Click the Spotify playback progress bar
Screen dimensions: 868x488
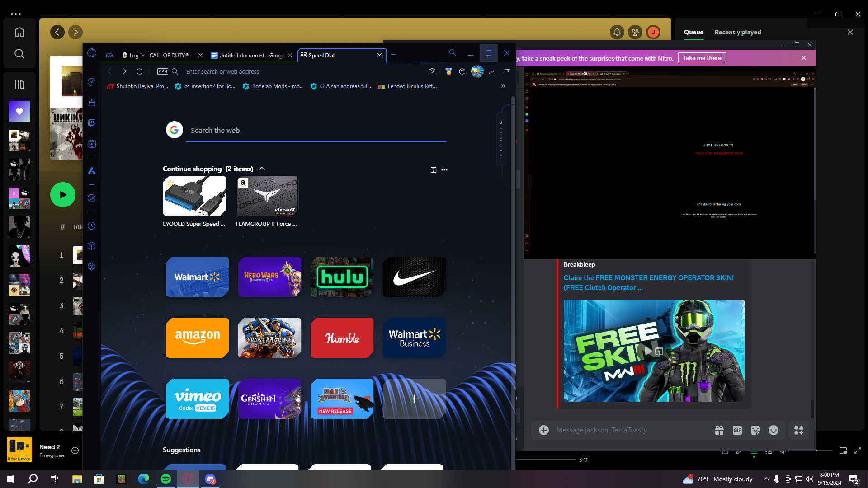click(545, 460)
